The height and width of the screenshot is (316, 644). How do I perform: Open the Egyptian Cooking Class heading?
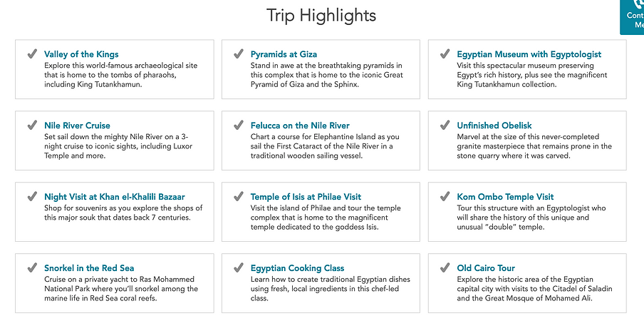[x=297, y=268]
